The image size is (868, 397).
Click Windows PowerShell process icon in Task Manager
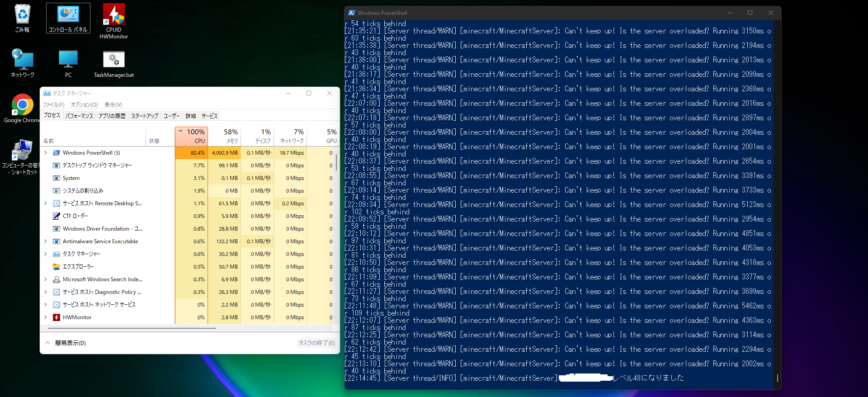[57, 153]
